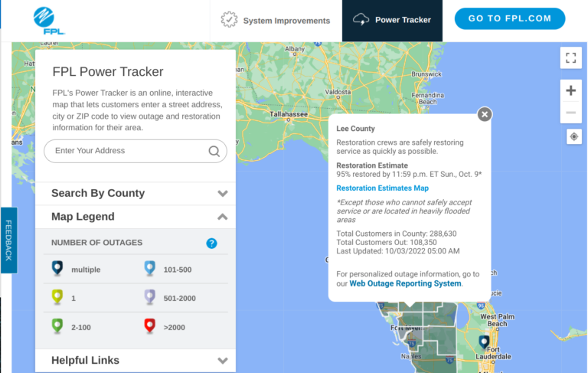588x373 pixels.
Task: Click the address search magnifier icon
Action: click(x=214, y=151)
